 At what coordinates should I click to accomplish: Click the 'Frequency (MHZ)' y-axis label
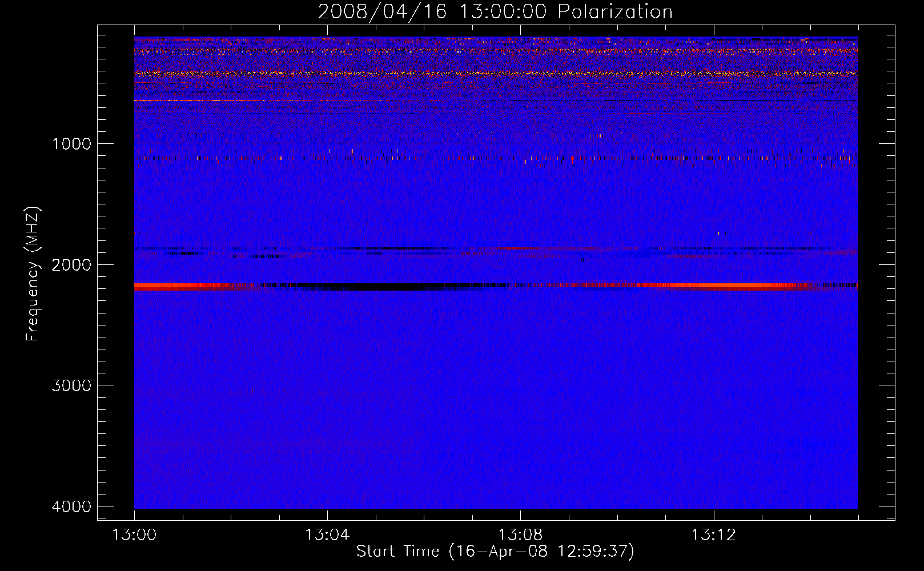(33, 274)
